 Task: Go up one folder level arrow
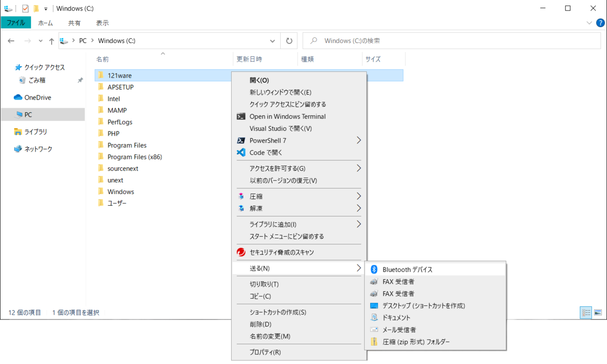point(52,41)
